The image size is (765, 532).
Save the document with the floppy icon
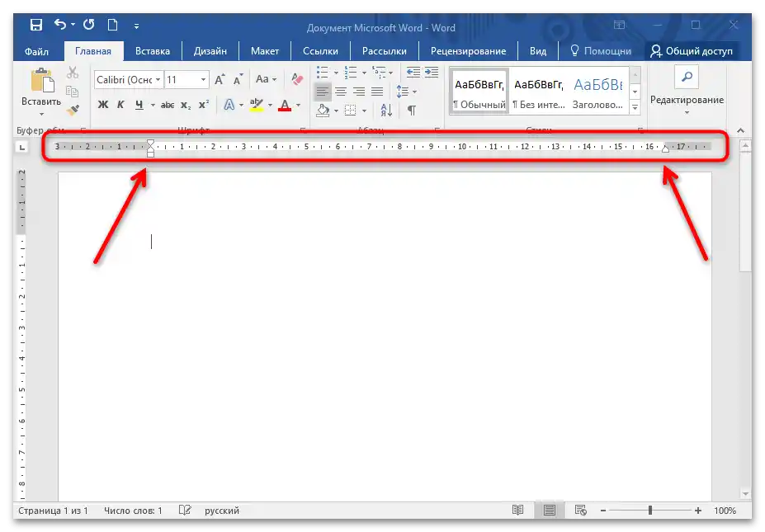pyautogui.click(x=36, y=25)
